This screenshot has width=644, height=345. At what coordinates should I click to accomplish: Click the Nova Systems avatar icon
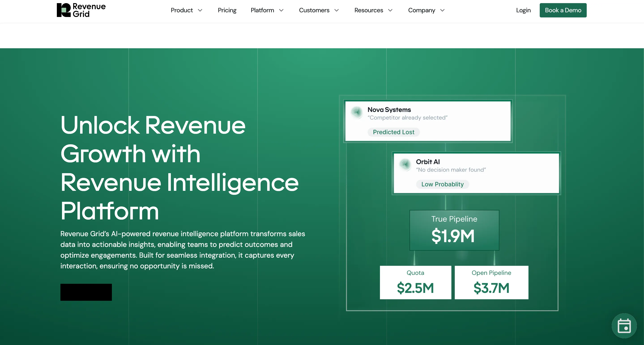[357, 112]
